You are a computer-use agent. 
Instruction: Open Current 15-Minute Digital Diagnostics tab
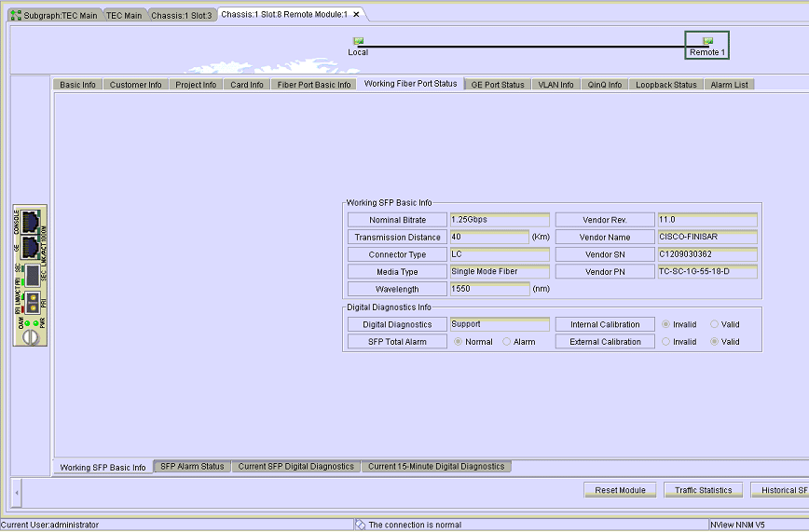click(436, 466)
